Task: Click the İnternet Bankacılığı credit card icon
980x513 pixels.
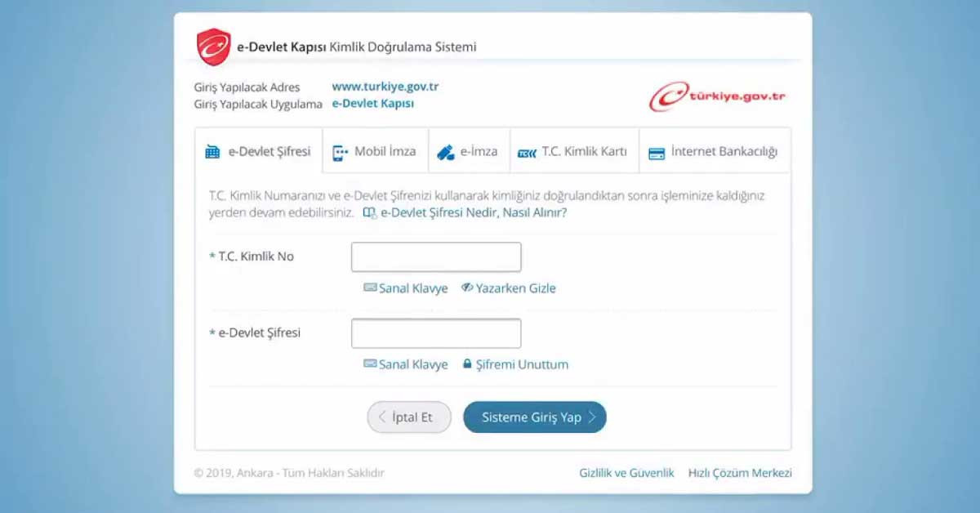Action: [x=657, y=153]
